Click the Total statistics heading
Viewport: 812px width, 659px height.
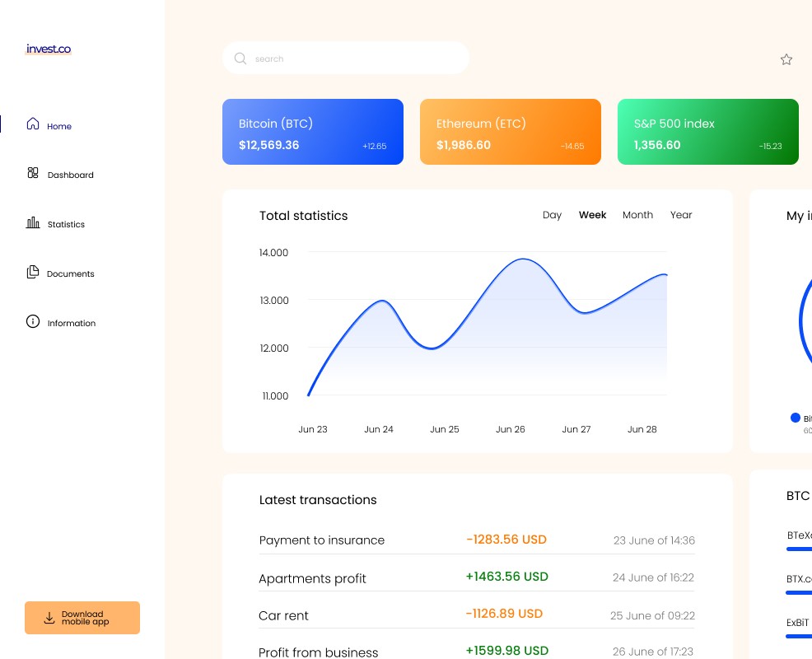[303, 216]
